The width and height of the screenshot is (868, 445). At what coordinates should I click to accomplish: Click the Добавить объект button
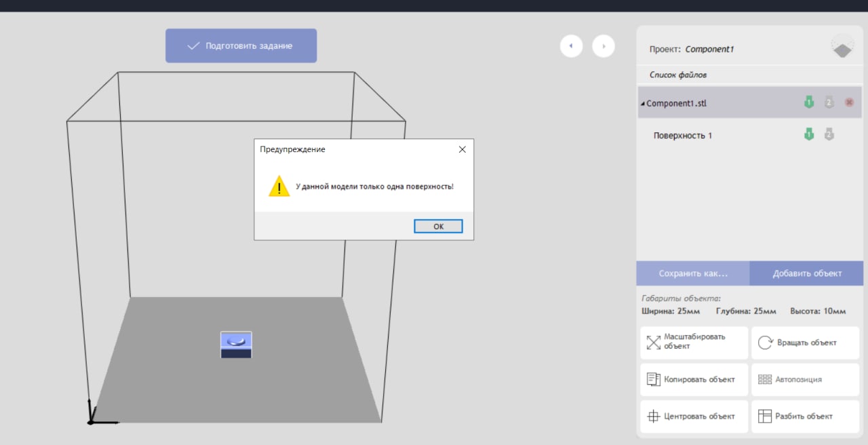(807, 273)
